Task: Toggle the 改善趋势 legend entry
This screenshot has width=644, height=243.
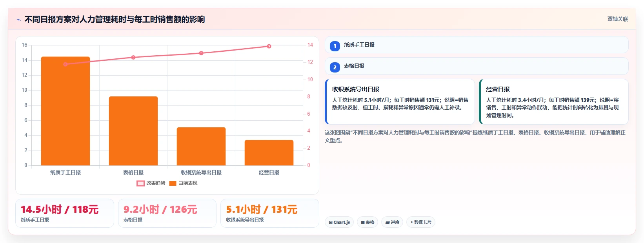Action: [x=151, y=183]
